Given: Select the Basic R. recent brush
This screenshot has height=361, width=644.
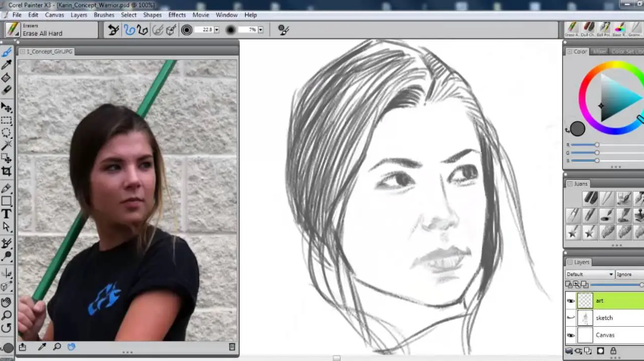Looking at the screenshot, I should [620, 30].
